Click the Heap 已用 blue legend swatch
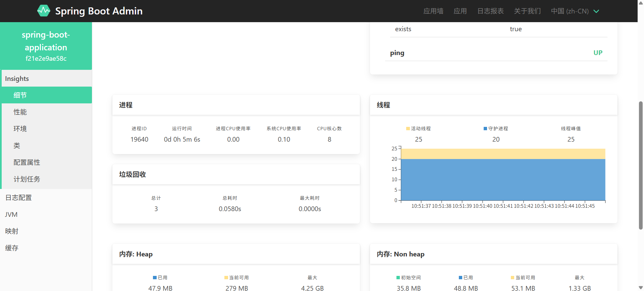The height and width of the screenshot is (291, 644). tap(155, 278)
